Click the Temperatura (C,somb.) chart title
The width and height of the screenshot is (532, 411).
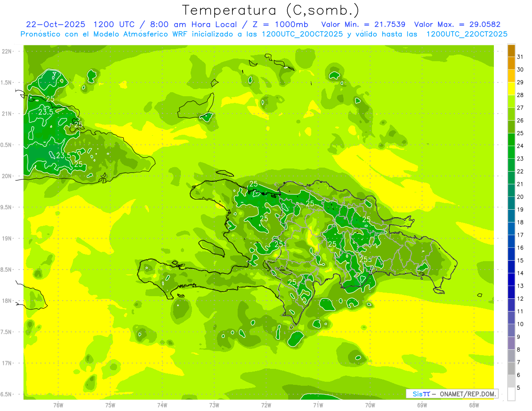pos(270,10)
